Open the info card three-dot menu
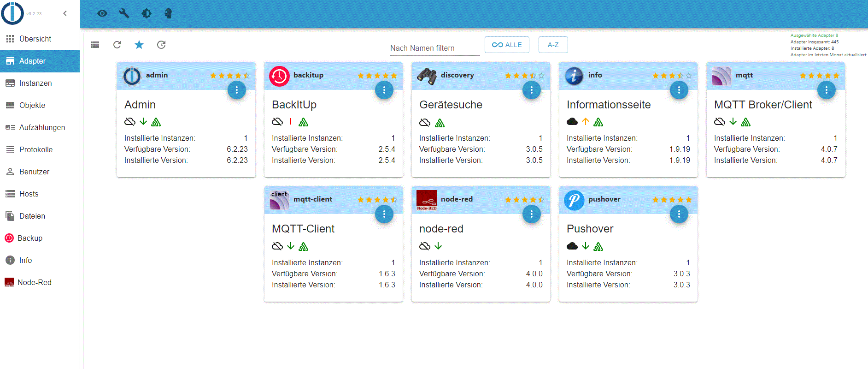This screenshot has height=369, width=868. point(679,90)
